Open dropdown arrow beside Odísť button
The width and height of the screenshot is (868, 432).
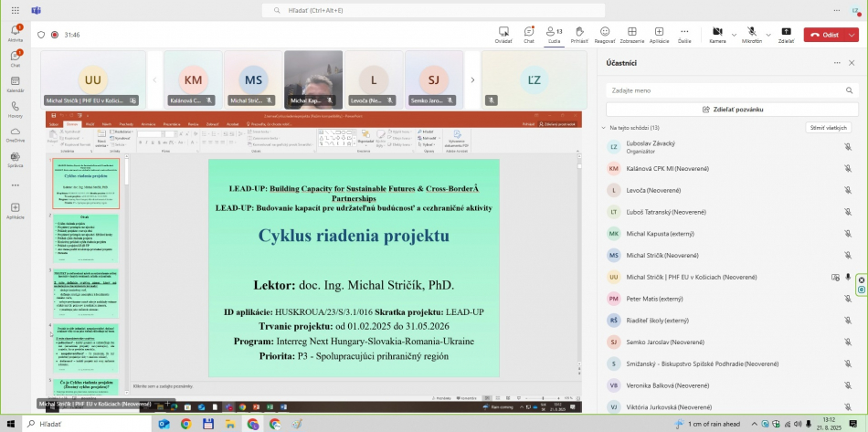(852, 35)
